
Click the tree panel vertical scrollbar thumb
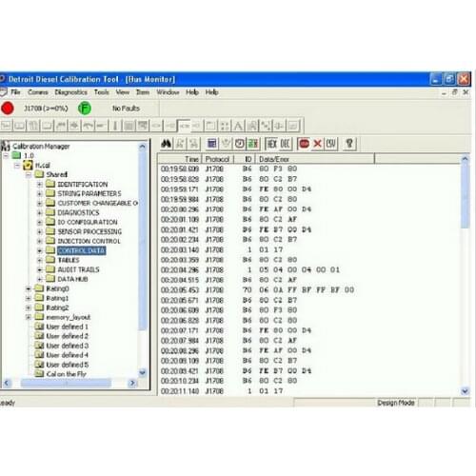(x=143, y=241)
